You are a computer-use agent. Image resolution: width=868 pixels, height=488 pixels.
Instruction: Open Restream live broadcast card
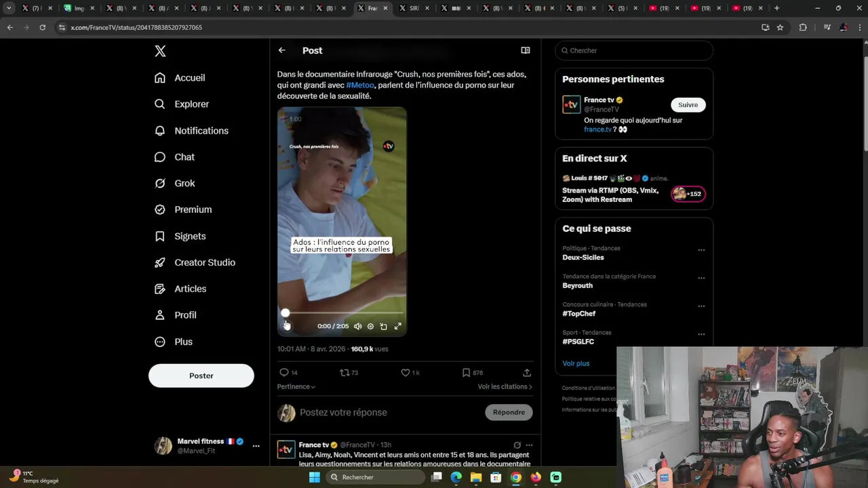[x=634, y=188]
